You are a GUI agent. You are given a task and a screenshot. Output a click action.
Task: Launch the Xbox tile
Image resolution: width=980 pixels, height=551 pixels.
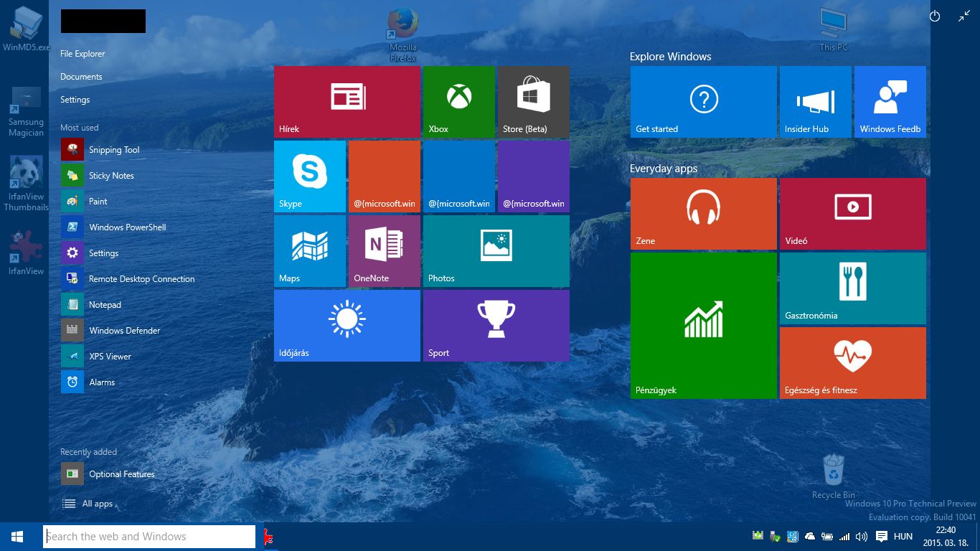458,102
